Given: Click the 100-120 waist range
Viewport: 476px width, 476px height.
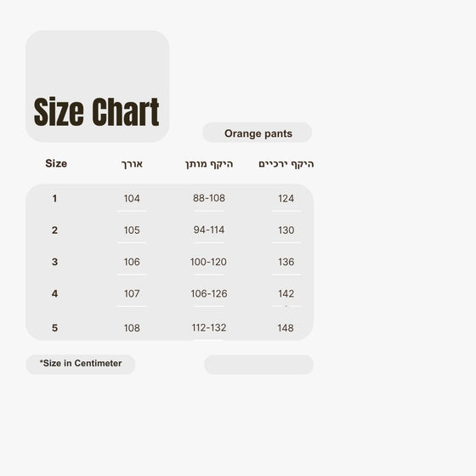Looking at the screenshot, I should pyautogui.click(x=208, y=262).
